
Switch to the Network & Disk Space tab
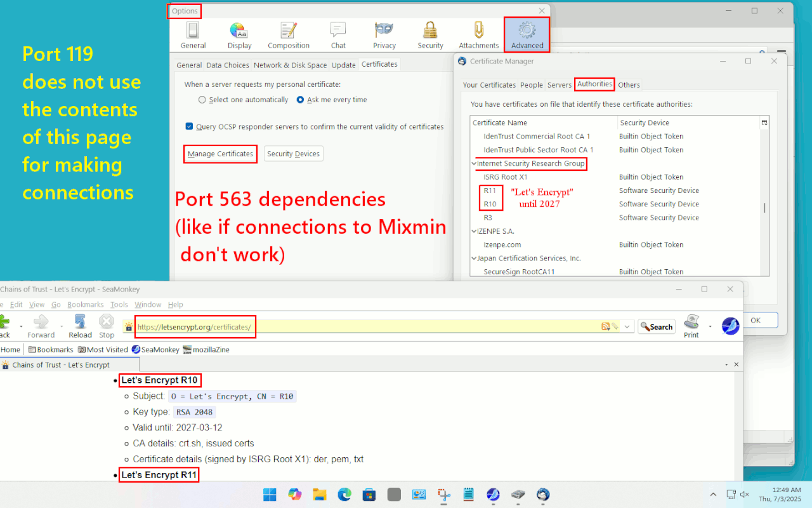coord(290,65)
